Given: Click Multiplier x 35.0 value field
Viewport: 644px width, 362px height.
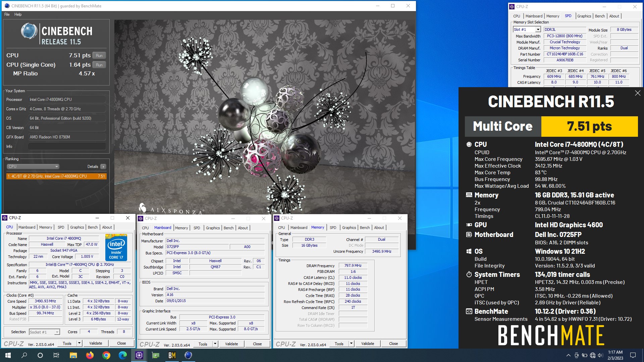Looking at the screenshot, I should pos(45,307).
